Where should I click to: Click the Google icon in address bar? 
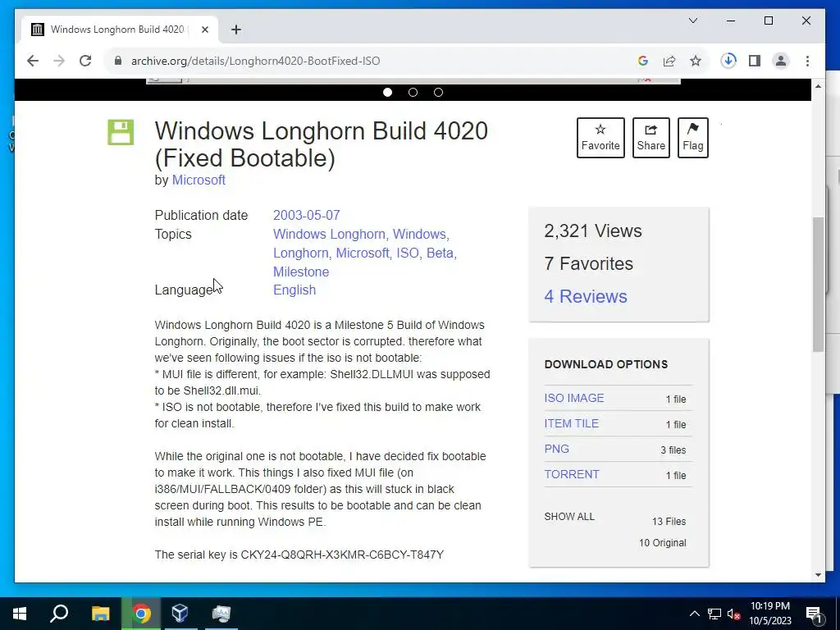643,61
